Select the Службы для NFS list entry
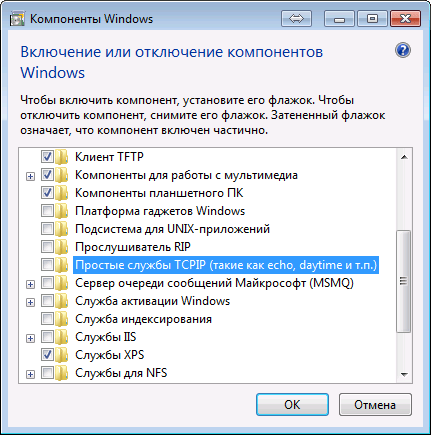This screenshot has width=431, height=435. click(x=121, y=373)
